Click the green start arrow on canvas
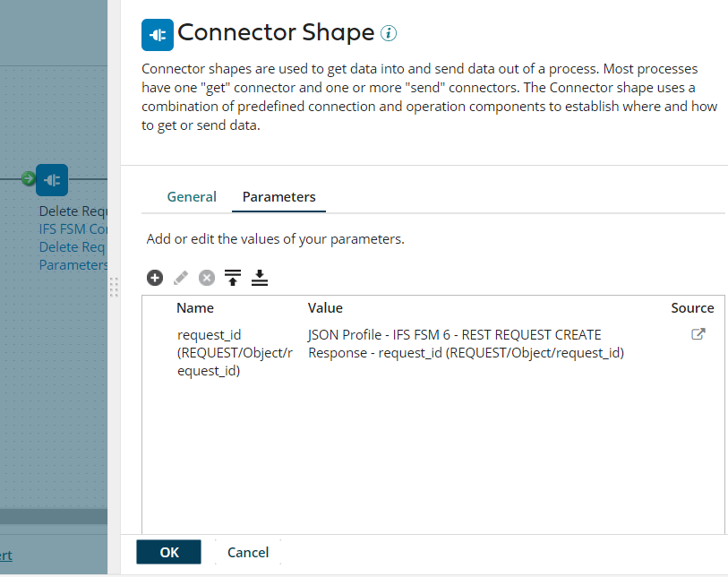The width and height of the screenshot is (728, 577). 29,178
